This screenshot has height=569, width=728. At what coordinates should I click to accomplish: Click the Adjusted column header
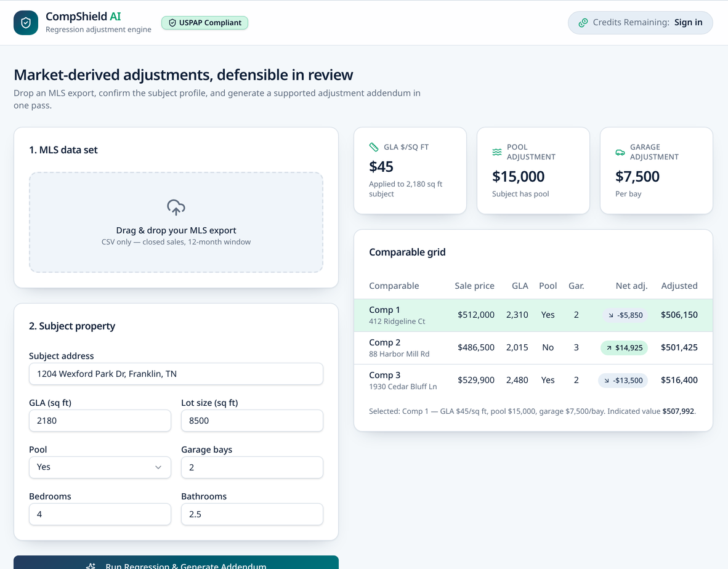point(679,286)
